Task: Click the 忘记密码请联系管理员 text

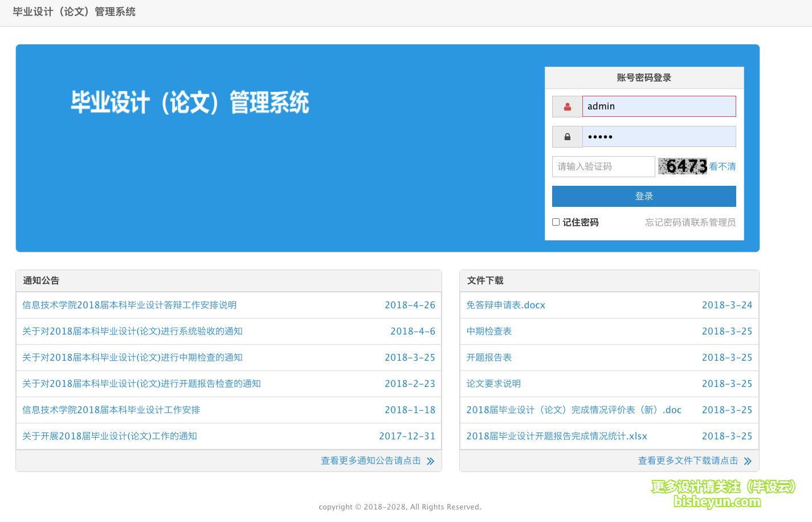Action: point(690,222)
